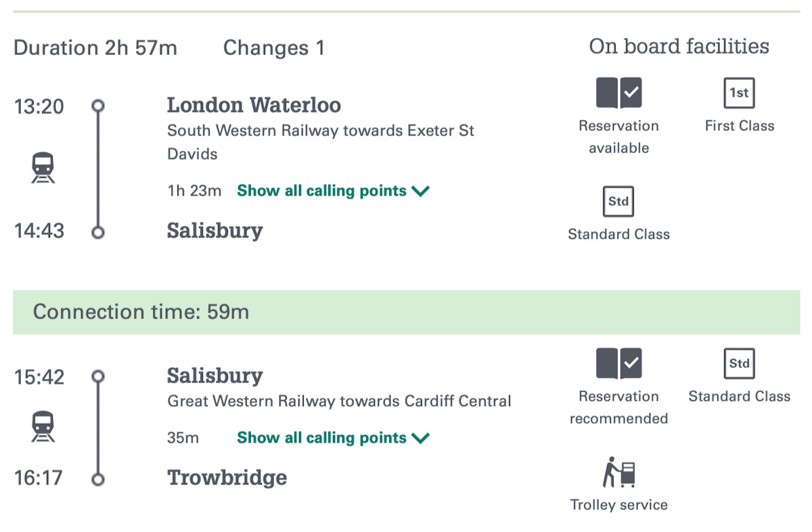Click the 16:17 arrival time

[x=39, y=478]
